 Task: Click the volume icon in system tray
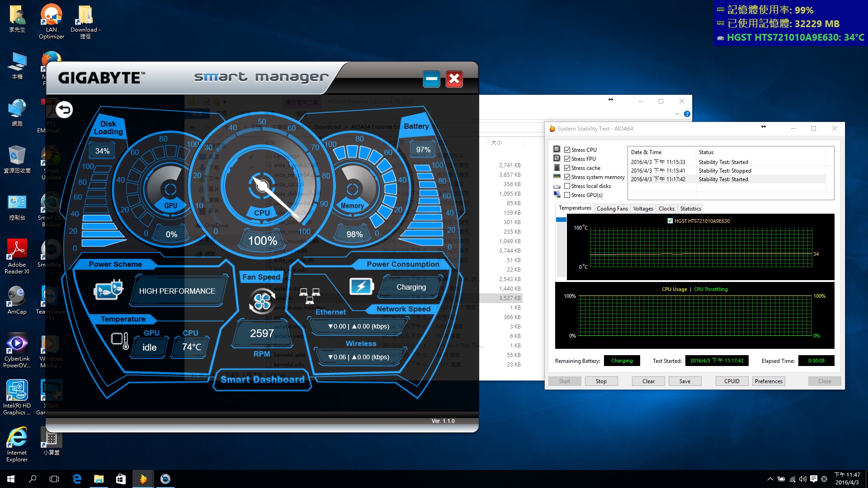tap(803, 479)
